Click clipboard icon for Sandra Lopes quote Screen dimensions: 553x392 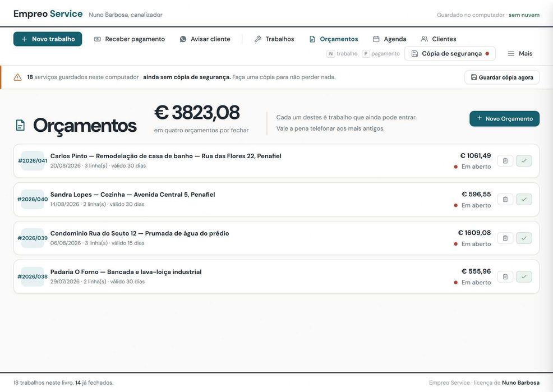pos(505,200)
